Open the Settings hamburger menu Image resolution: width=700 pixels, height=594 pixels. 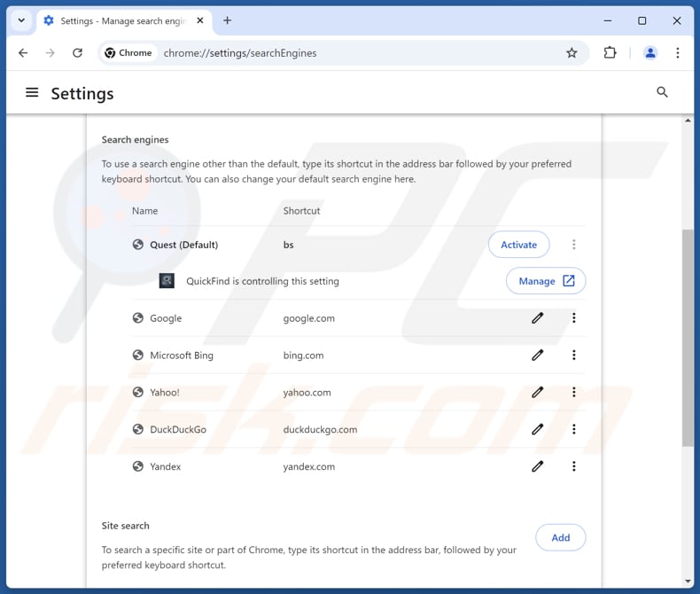[x=32, y=92]
